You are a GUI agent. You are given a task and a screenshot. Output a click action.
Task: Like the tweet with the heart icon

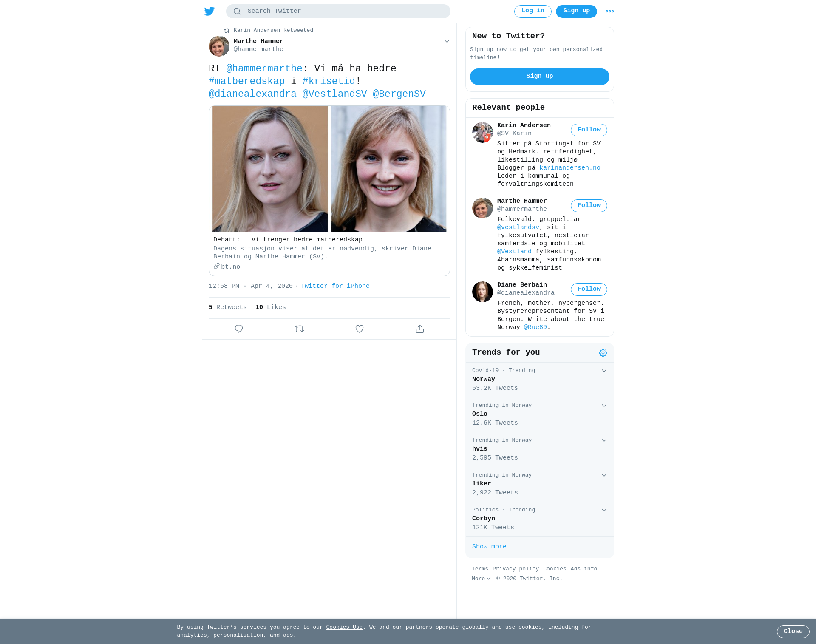pos(360,329)
